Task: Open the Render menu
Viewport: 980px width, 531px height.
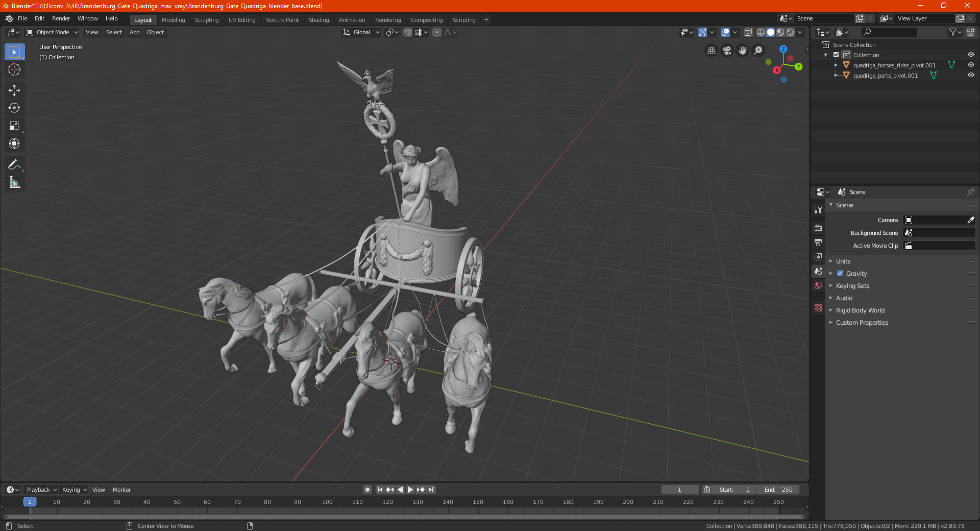Action: pos(61,18)
